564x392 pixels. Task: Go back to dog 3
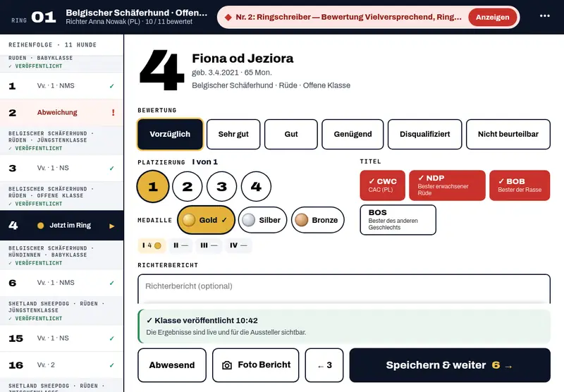pos(324,365)
